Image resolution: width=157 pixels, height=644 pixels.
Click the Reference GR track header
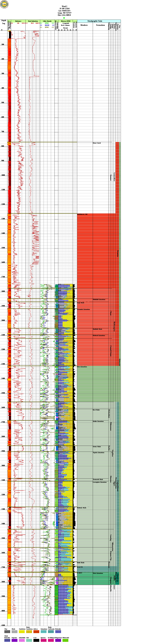[x=18, y=21]
